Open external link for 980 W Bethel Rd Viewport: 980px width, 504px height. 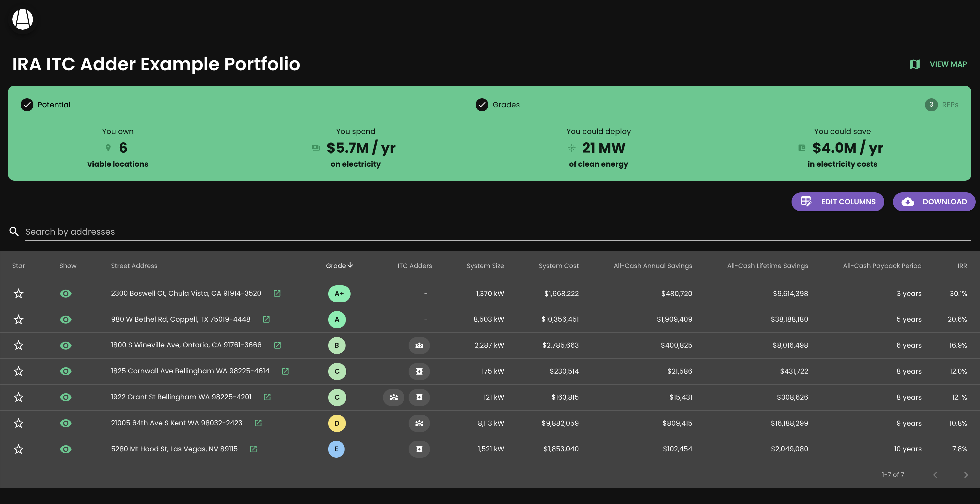[x=266, y=319]
